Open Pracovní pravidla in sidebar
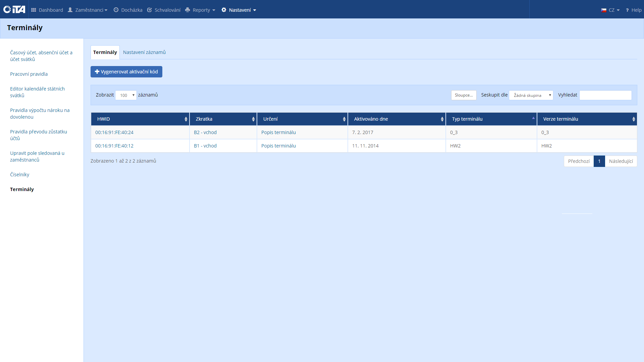The image size is (644, 362). tap(29, 74)
